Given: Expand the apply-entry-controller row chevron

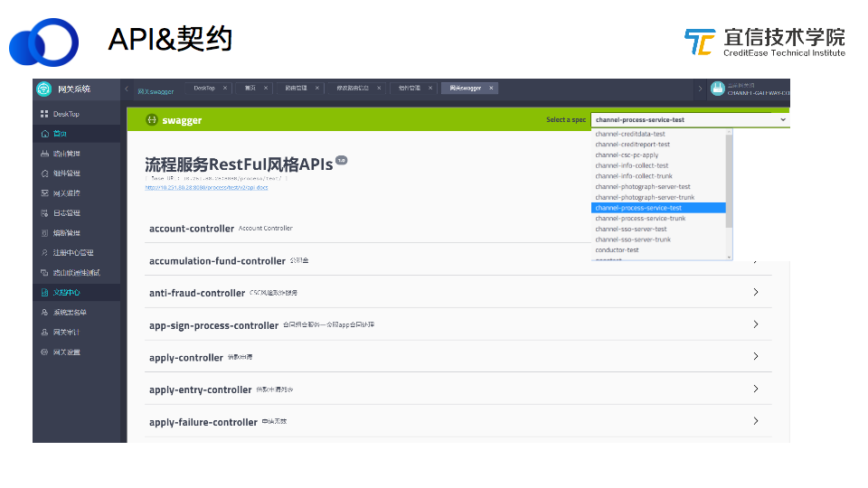Looking at the screenshot, I should pos(756,389).
